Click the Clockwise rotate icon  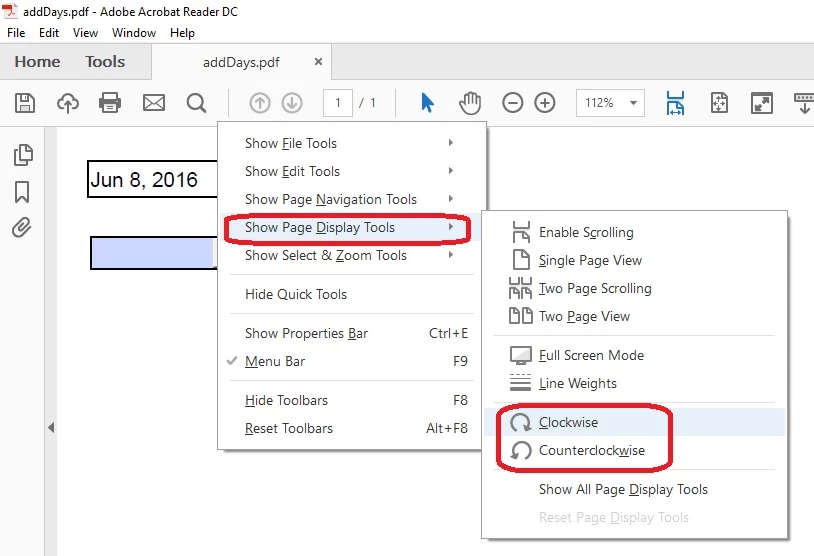click(520, 423)
